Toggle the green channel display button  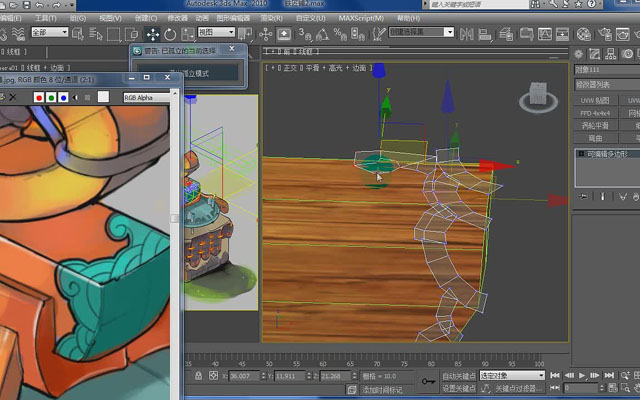coord(51,98)
